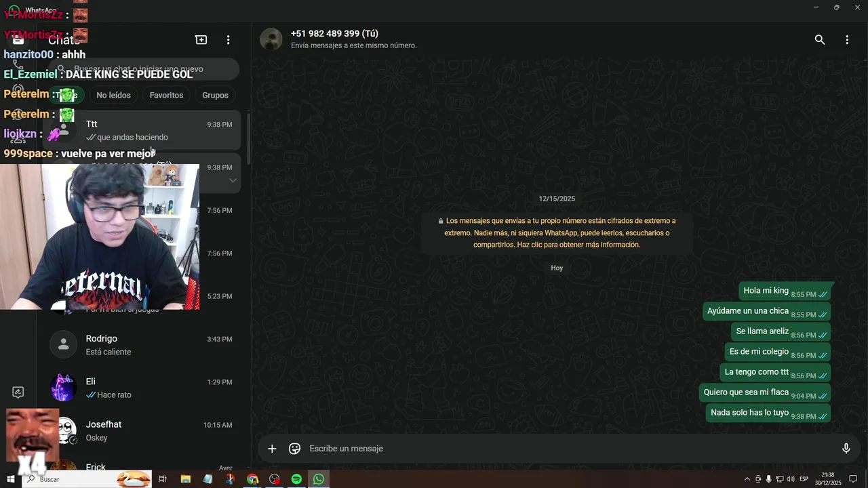The height and width of the screenshot is (488, 868).
Task: Open the Ttt chat conversation
Action: coord(142,130)
